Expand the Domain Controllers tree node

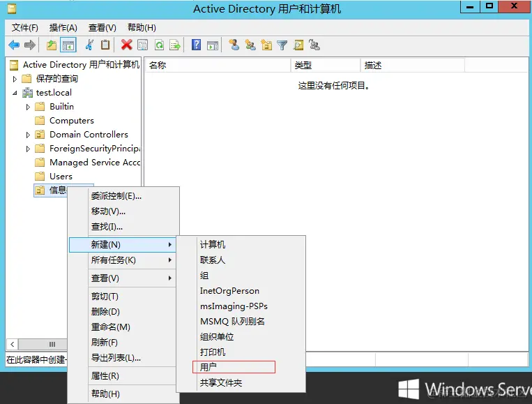click(28, 135)
